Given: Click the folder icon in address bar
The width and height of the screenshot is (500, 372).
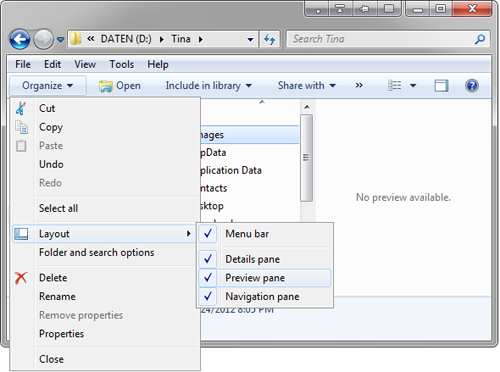Looking at the screenshot, I should (75, 39).
